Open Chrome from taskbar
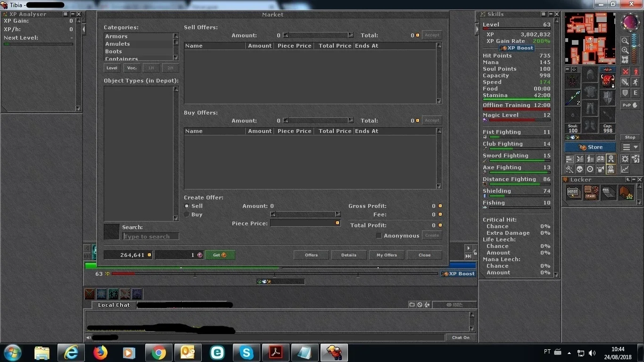Image resolution: width=644 pixels, height=362 pixels. 158,353
